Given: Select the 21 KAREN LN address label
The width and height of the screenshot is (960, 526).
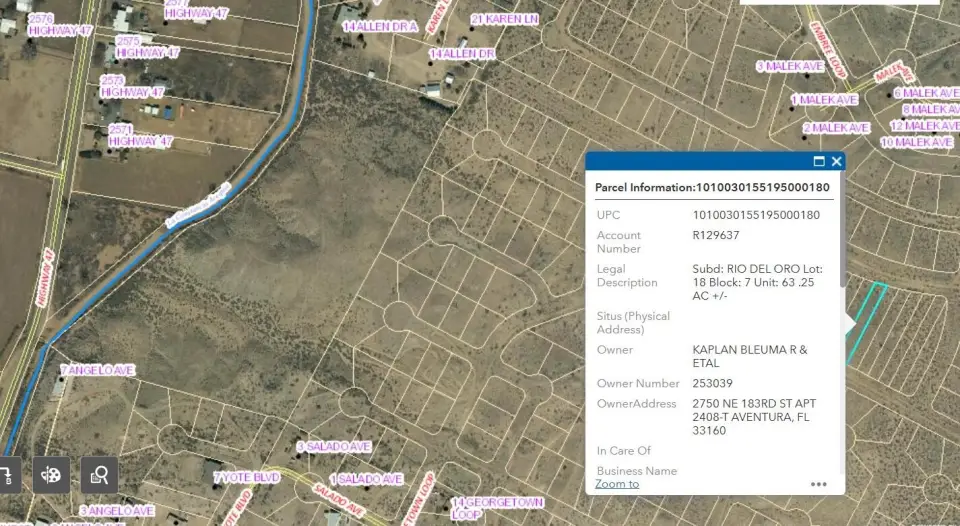Looking at the screenshot, I should click(x=504, y=19).
